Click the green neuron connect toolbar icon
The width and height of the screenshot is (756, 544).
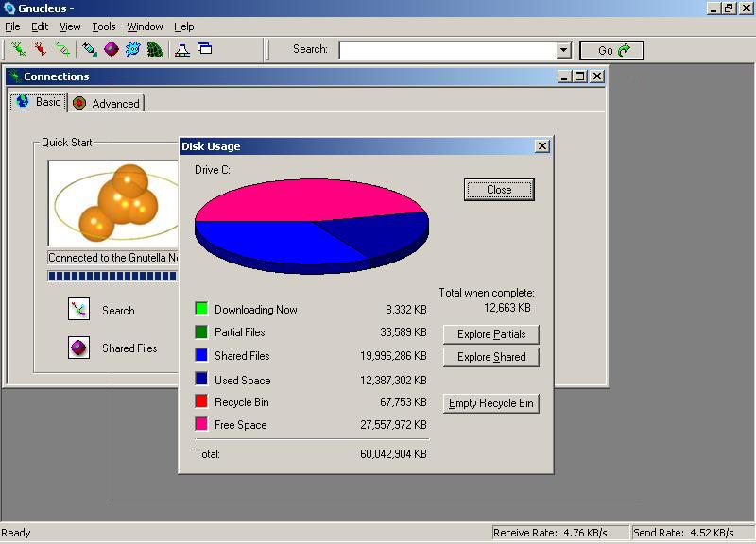coord(18,49)
